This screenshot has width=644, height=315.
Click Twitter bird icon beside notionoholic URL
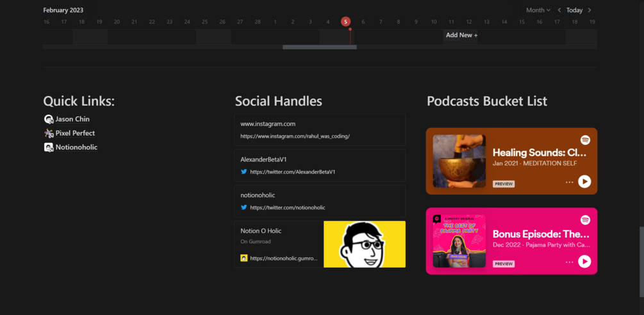point(244,207)
